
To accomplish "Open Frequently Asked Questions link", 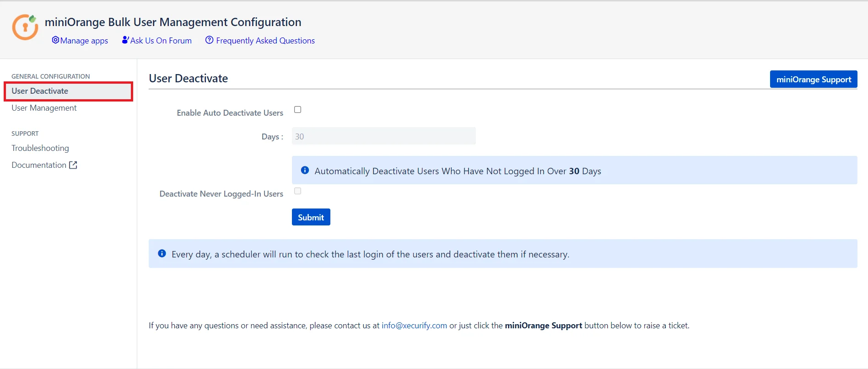I will 265,41.
